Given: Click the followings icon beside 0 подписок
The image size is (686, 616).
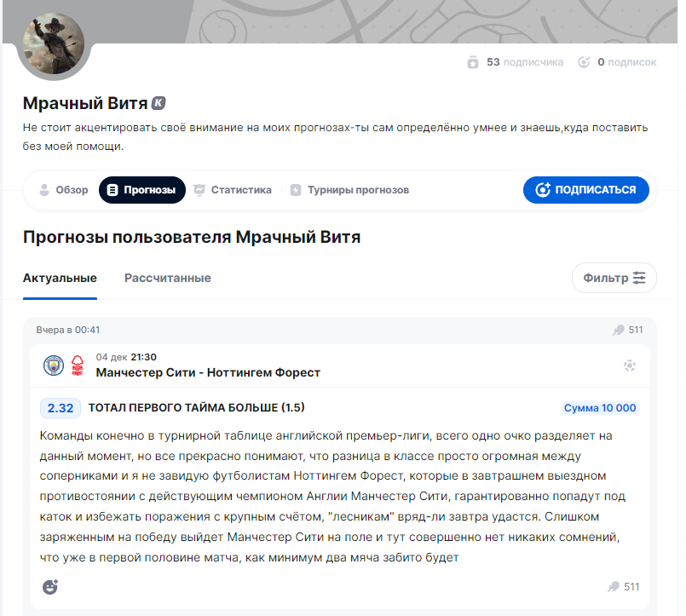Looking at the screenshot, I should click(584, 61).
